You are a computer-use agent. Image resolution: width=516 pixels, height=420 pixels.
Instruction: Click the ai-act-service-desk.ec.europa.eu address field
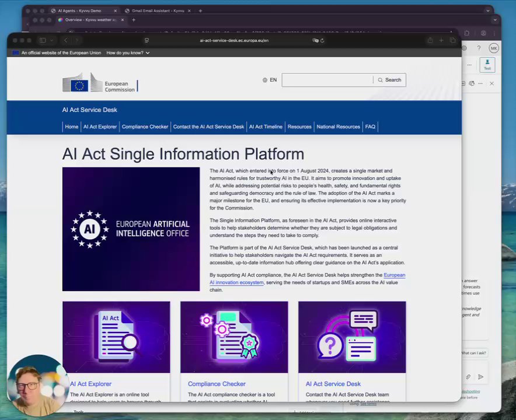coord(234,40)
